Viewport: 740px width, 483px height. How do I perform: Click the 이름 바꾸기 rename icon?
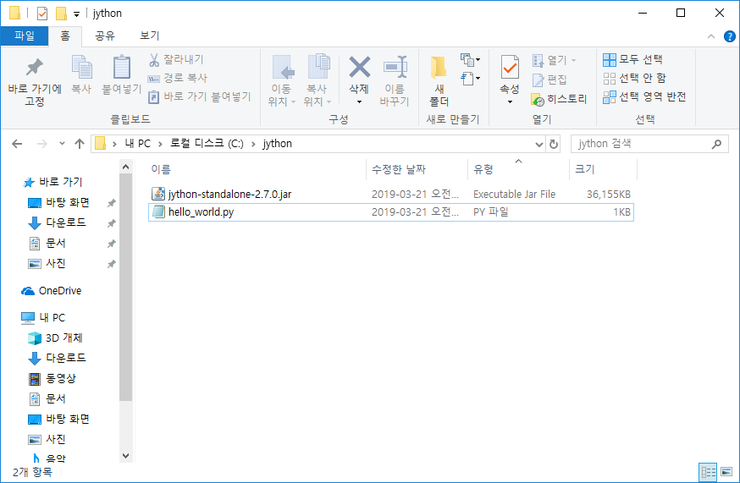396,68
